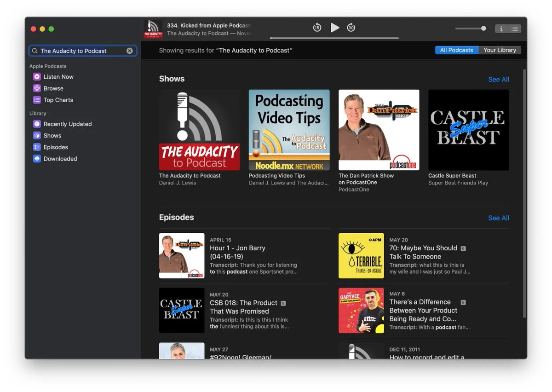
Task: Click author Daniel J. Lewis under The Audacity to Podcast
Action: 178,183
